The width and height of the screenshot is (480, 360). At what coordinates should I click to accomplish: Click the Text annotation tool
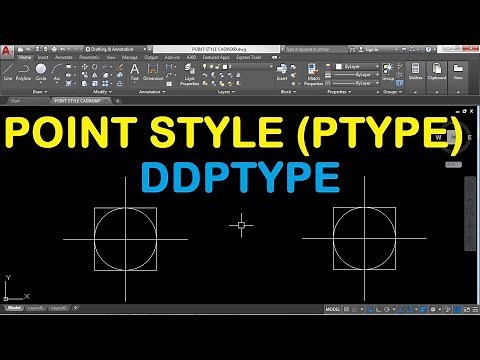135,72
